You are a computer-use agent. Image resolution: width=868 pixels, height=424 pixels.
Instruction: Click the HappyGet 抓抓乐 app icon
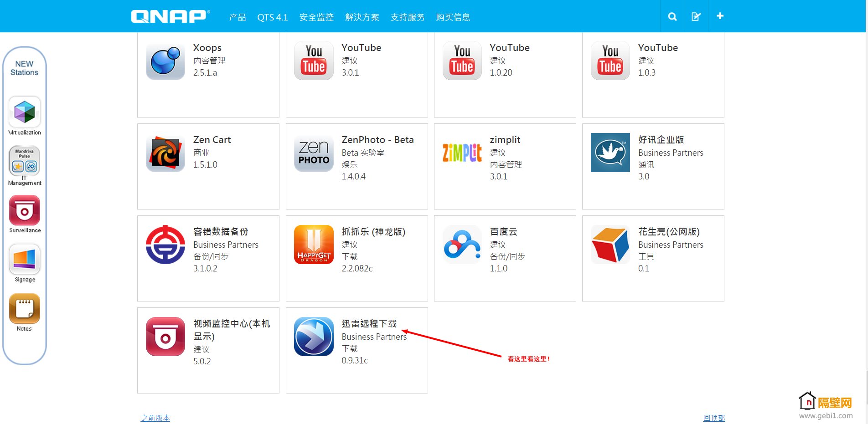pos(314,245)
